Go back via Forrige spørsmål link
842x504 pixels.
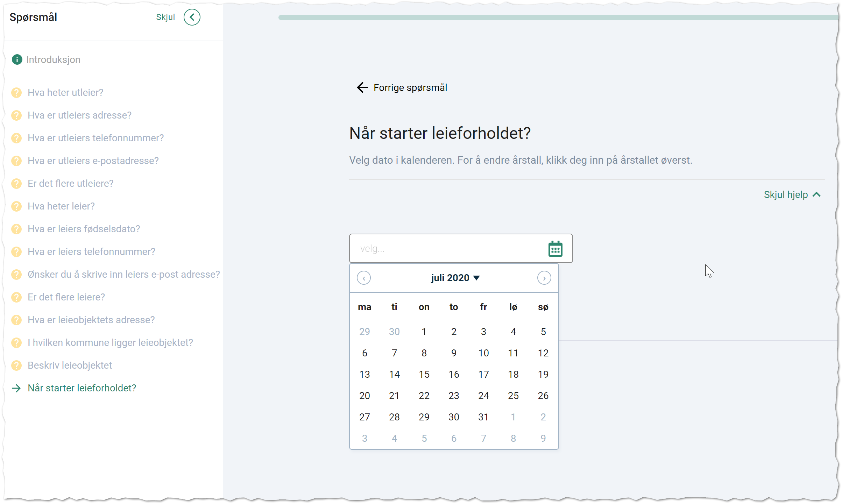410,87
